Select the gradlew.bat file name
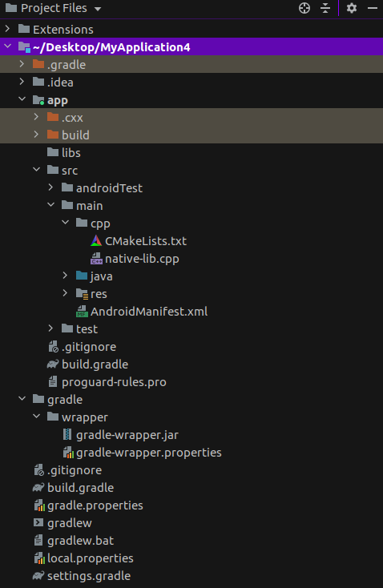 (x=80, y=541)
